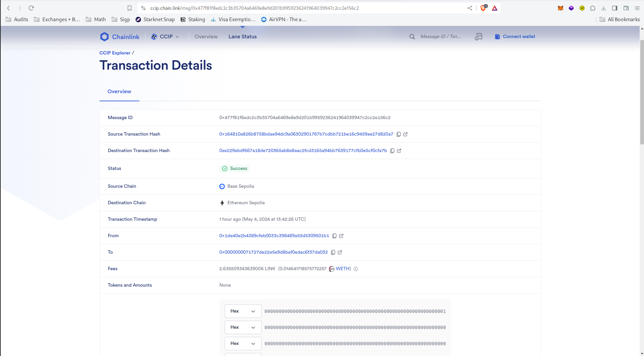Open the Audits bookmark folder
This screenshot has height=356, width=644.
[x=17, y=20]
